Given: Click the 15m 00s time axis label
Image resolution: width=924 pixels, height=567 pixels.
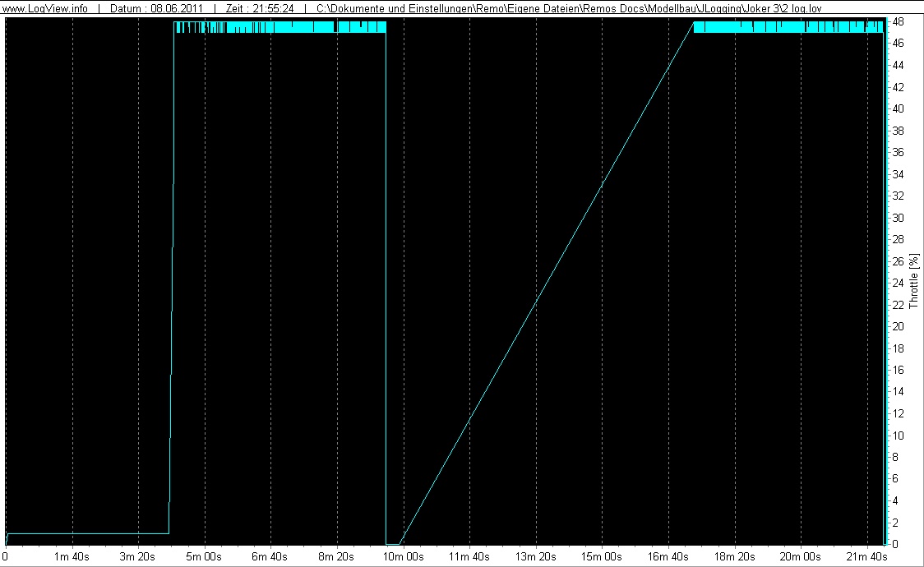Looking at the screenshot, I should pos(602,556).
